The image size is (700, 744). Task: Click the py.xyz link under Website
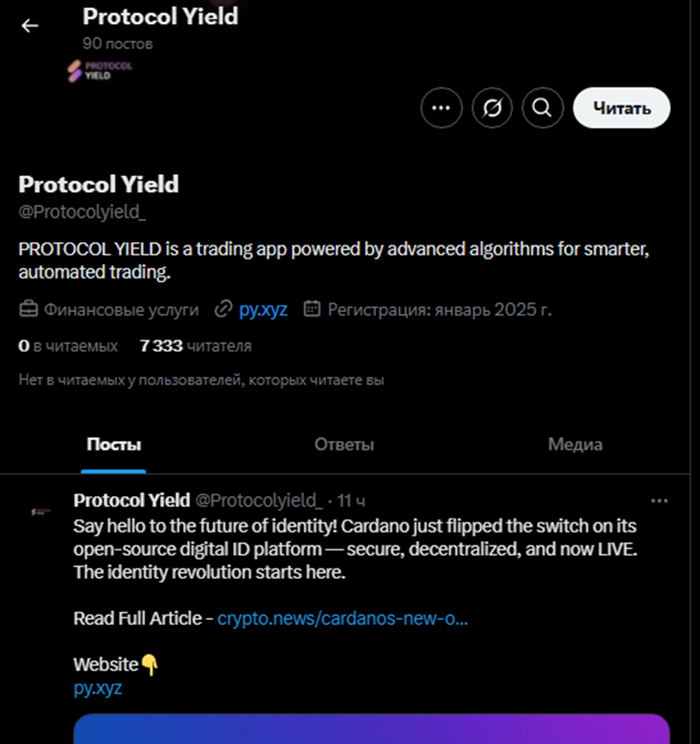coord(98,688)
